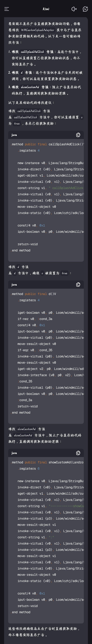
Task: Copy the d()V method code block
Action: 78,285
